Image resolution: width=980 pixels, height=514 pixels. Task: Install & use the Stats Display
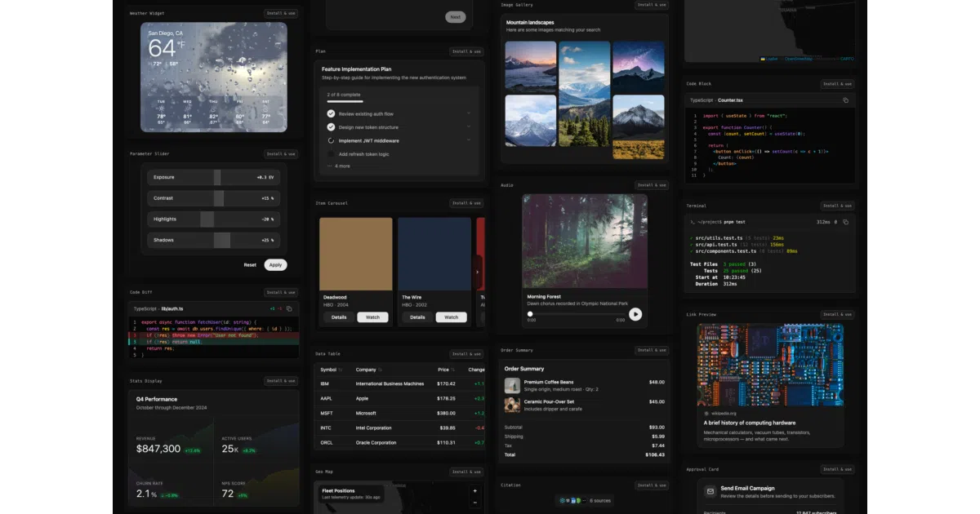pyautogui.click(x=282, y=380)
